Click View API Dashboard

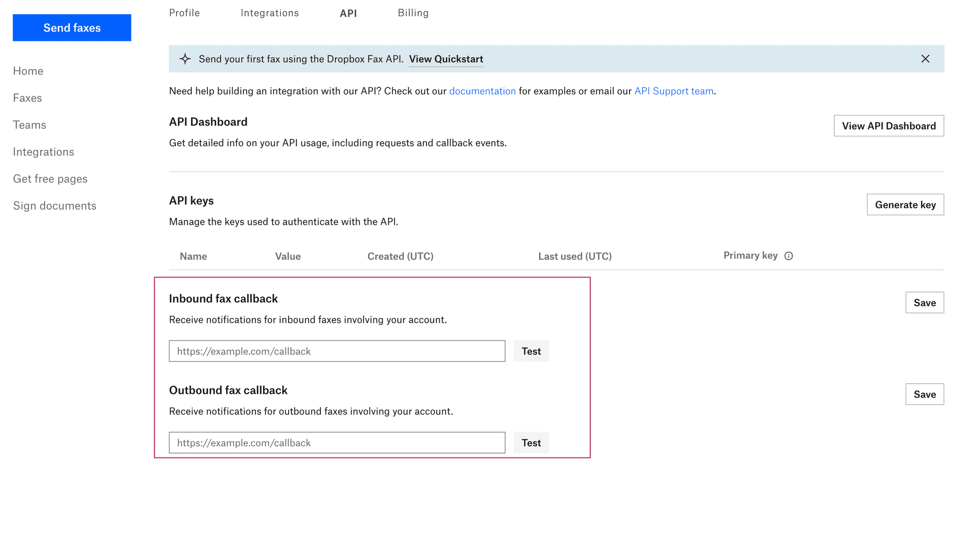(888, 126)
